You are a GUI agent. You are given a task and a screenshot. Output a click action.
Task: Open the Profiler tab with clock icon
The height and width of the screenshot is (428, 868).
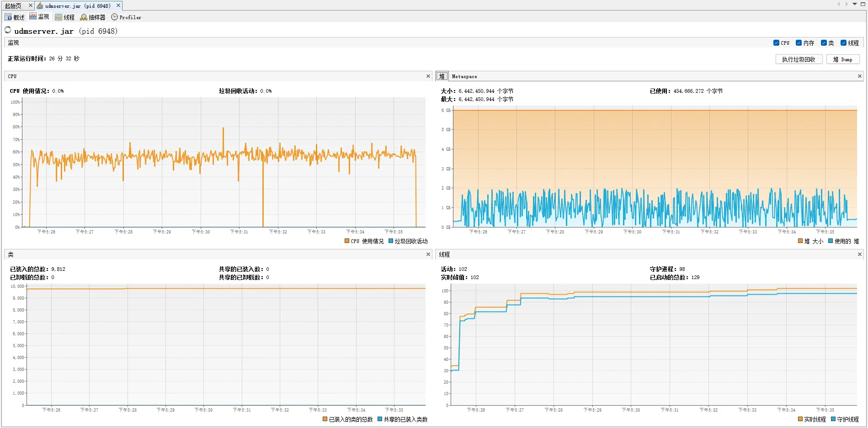(x=126, y=17)
